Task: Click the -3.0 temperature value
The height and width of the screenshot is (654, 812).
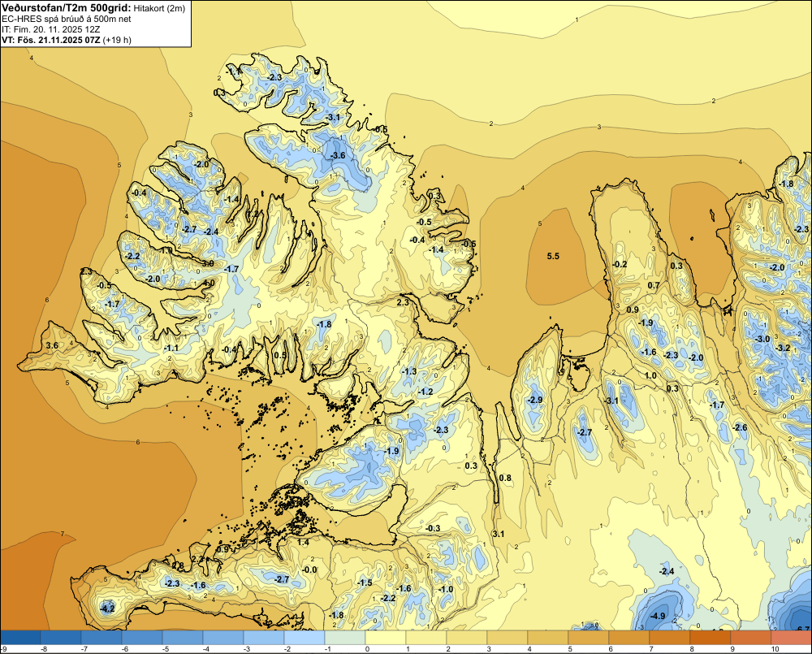Action: 762,339
